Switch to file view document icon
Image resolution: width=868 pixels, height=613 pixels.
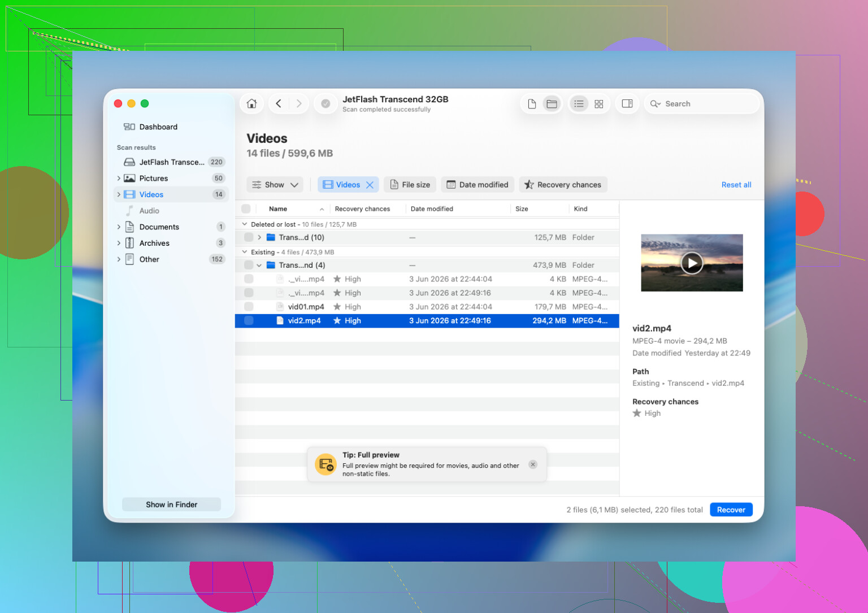coord(532,103)
